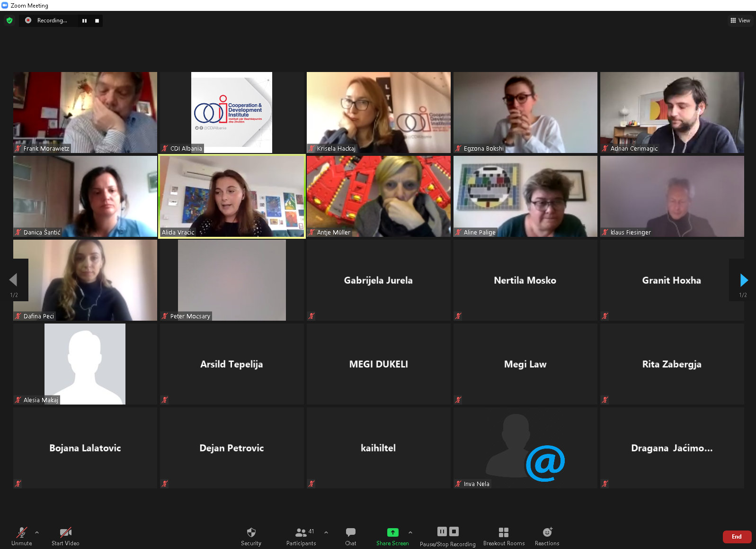Click muted mic icon on Nertila Mosko tile
756x549 pixels.
[x=458, y=316]
